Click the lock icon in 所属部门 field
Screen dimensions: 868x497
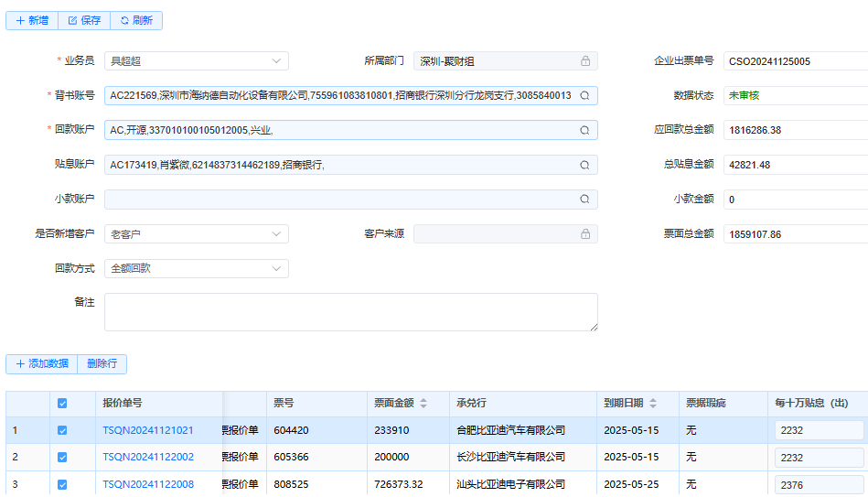point(584,61)
